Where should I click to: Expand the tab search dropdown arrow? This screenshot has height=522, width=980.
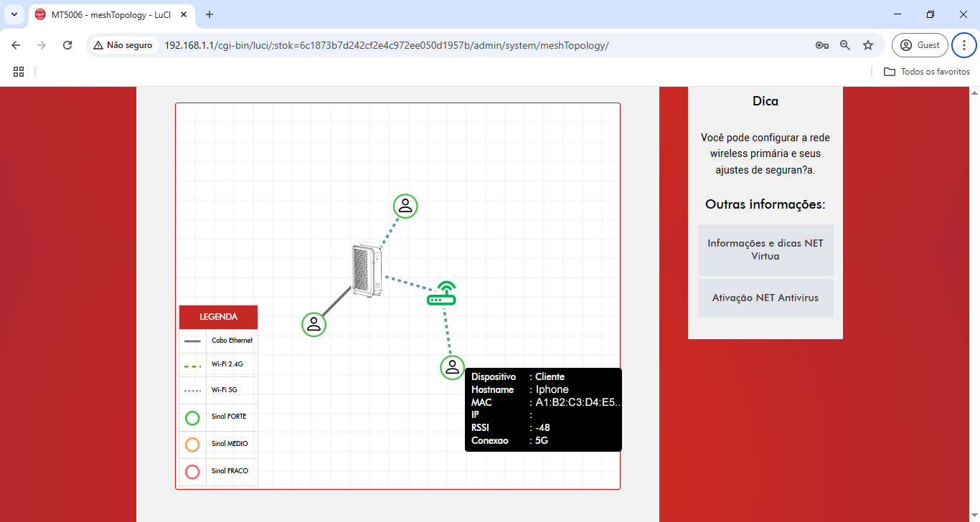(x=14, y=14)
